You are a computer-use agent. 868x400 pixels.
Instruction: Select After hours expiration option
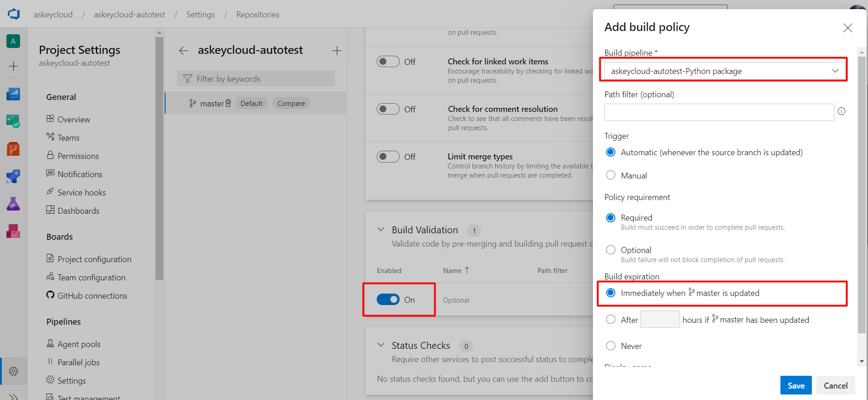pos(611,319)
